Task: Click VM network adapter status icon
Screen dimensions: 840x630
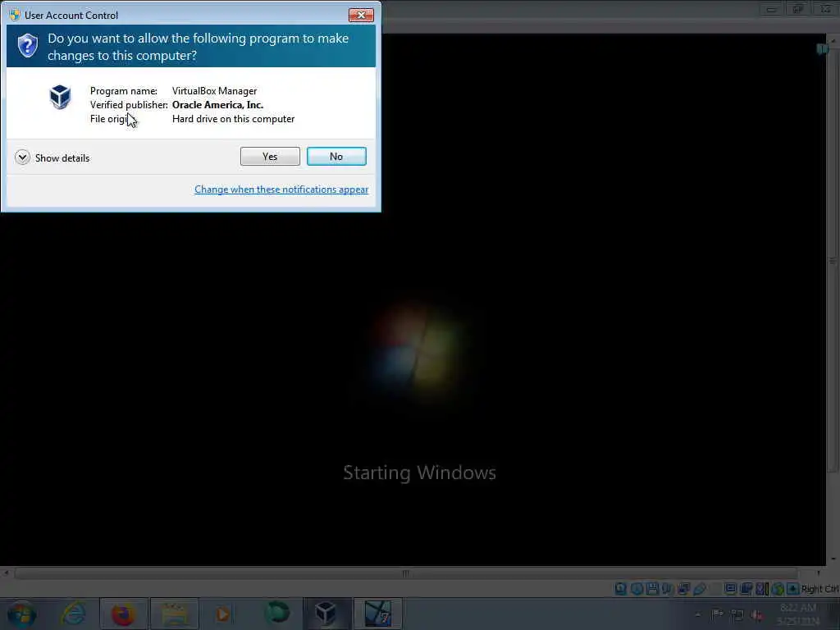Action: [x=683, y=589]
